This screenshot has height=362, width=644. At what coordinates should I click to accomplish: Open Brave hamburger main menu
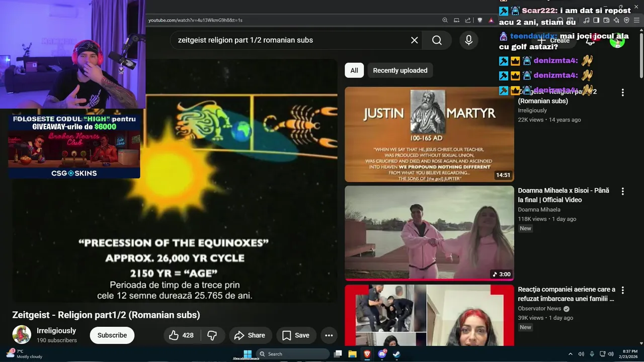637,20
